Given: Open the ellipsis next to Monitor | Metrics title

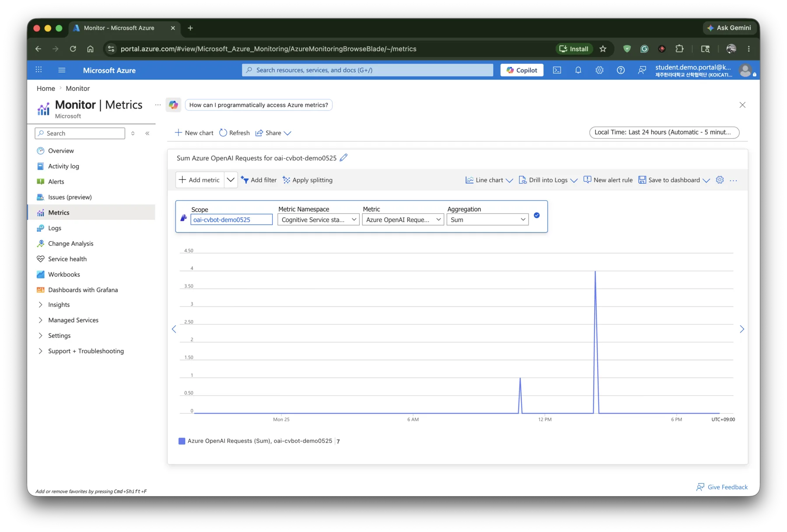Looking at the screenshot, I should pos(158,105).
